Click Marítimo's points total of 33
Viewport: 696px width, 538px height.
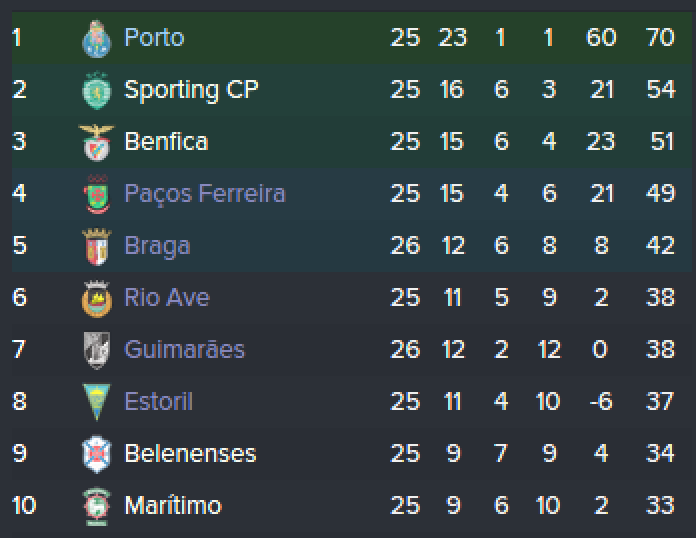pyautogui.click(x=660, y=506)
